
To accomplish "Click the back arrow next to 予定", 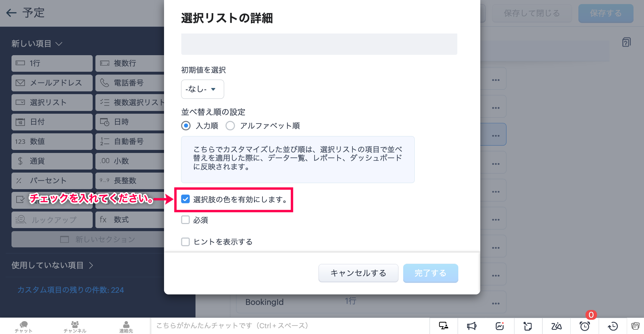I will [x=11, y=13].
